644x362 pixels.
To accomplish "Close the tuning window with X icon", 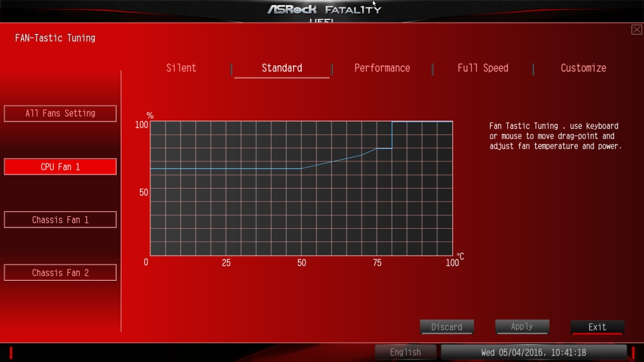I will tap(636, 30).
